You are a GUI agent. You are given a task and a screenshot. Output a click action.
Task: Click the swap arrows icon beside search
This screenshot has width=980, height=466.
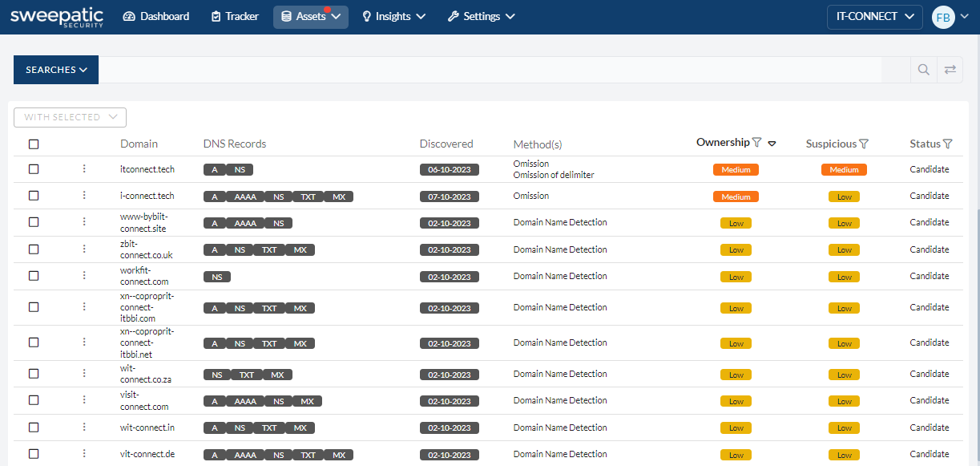coord(950,70)
